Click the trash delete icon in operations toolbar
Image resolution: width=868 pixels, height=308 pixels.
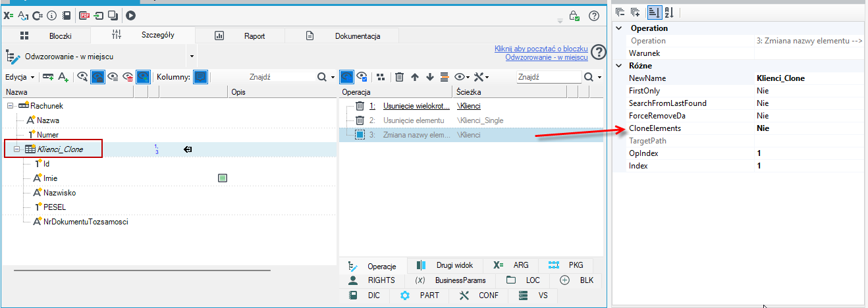[x=399, y=77]
